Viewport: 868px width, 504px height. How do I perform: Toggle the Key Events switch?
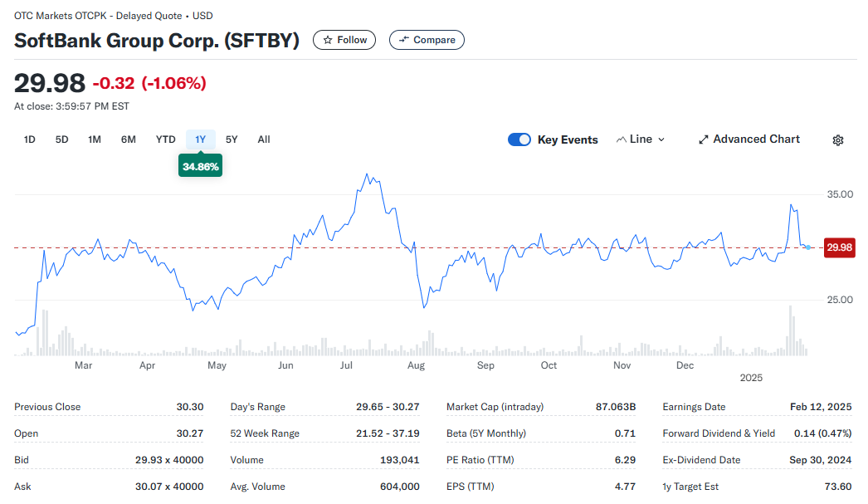pos(519,139)
